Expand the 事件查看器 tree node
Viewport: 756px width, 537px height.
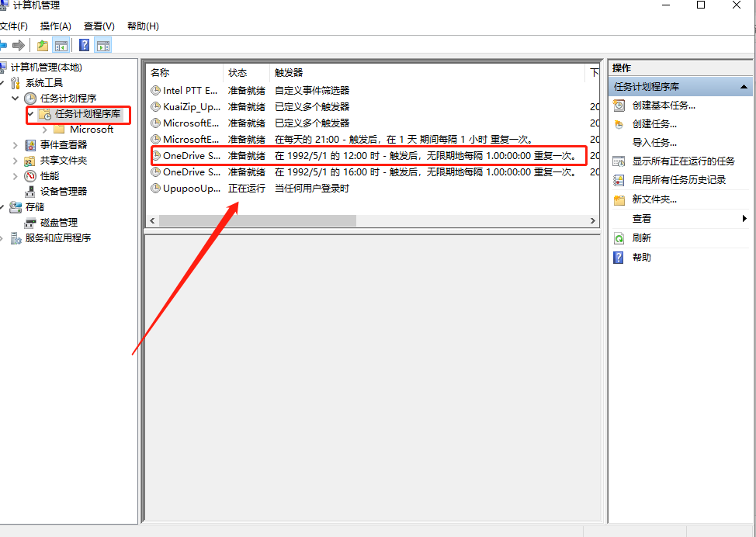16,145
